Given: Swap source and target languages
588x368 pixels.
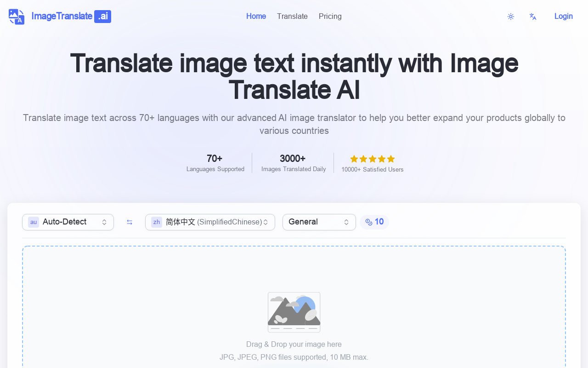Looking at the screenshot, I should pos(130,222).
